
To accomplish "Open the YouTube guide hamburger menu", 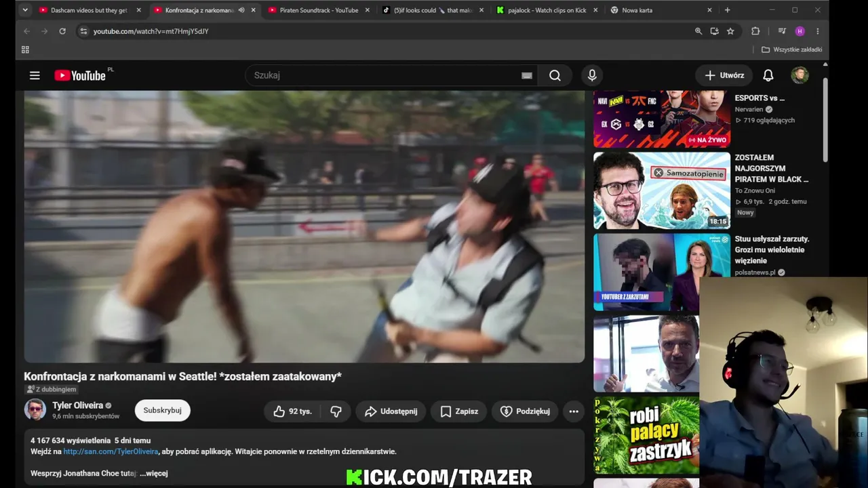I will [35, 75].
